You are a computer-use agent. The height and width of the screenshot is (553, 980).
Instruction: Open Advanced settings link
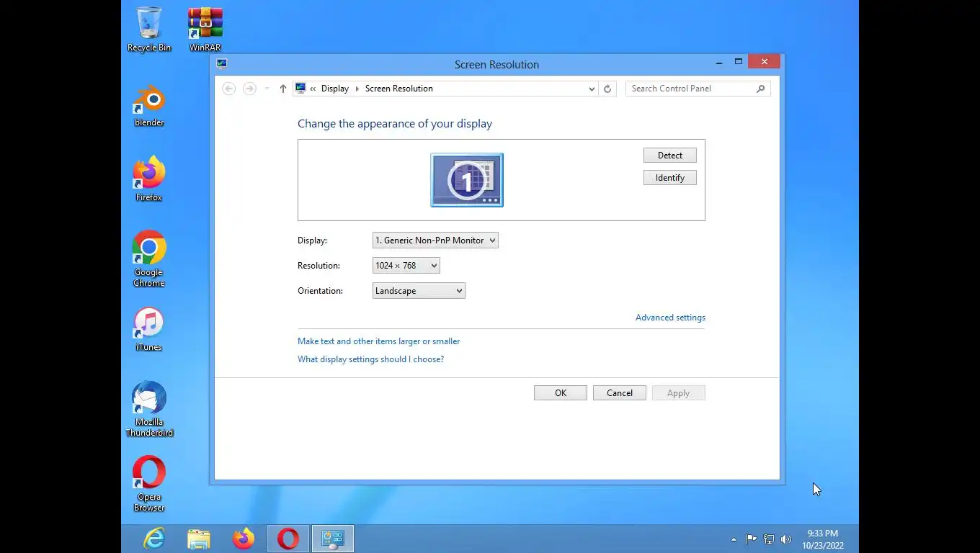point(670,318)
